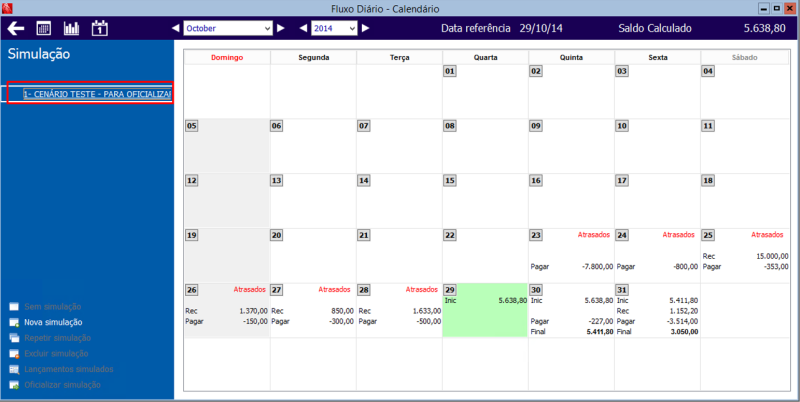Viewport: 800px width, 402px height.
Task: Select day 13 in calendar
Action: (x=277, y=181)
